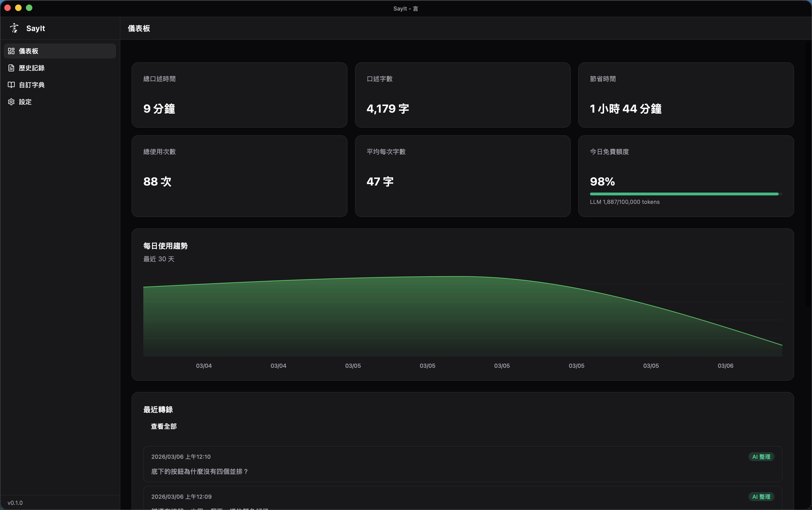Screen dimensions: 812x510
Task: Click the 儀表板 page header title
Action: click(x=139, y=28)
